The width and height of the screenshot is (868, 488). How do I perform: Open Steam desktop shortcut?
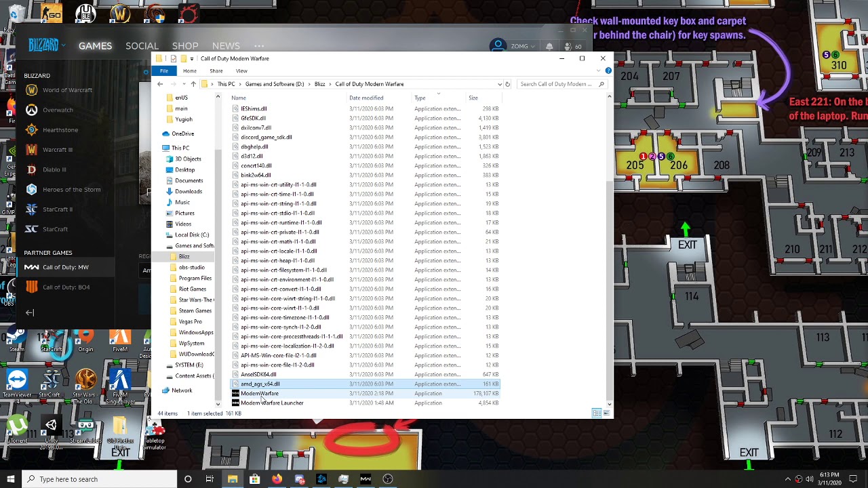[17, 340]
